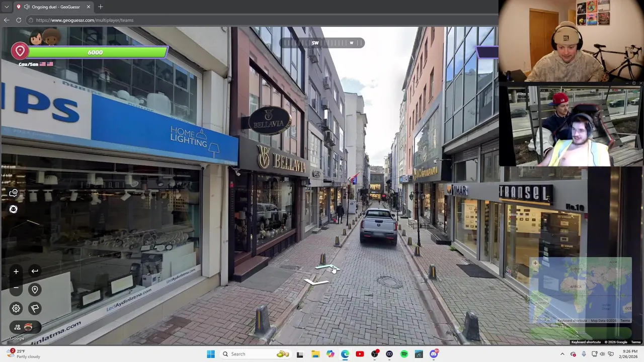This screenshot has height=362, width=644.
Task: Open Keyboard shortcuts link at bottom
Action: (586, 342)
